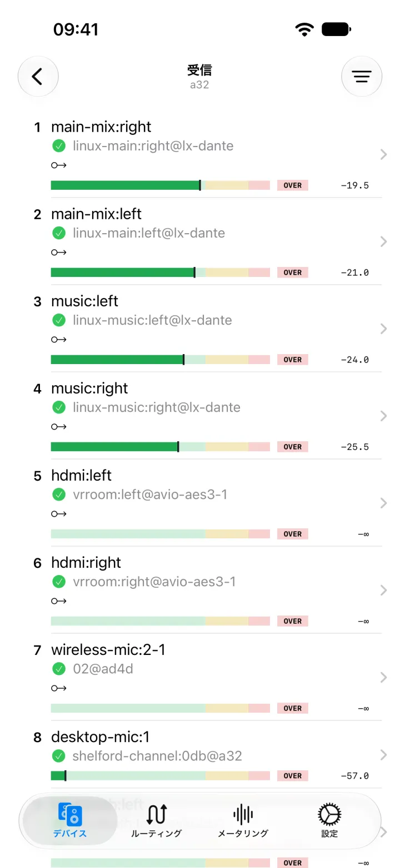Click routing arrow icon under wireless-mic:2-1
Screen dimensions: 400x868
(59, 688)
